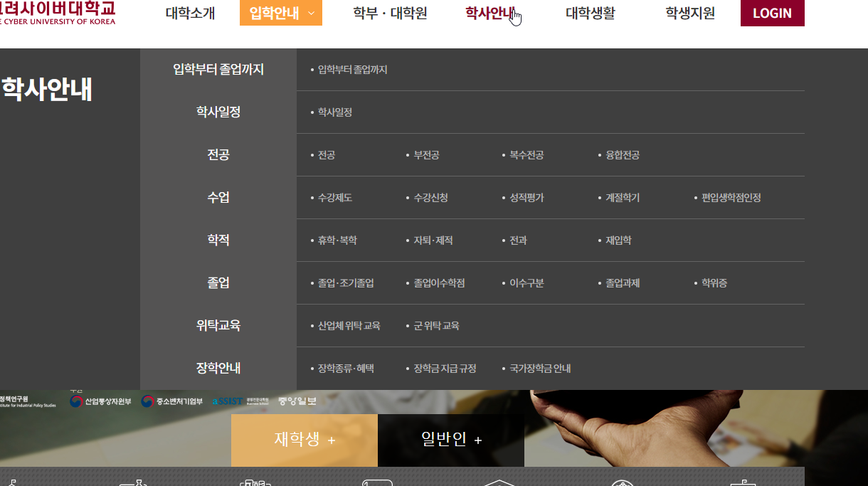Image resolution: width=868 pixels, height=486 pixels.
Task: Go to the 복수전공 page
Action: (526, 155)
